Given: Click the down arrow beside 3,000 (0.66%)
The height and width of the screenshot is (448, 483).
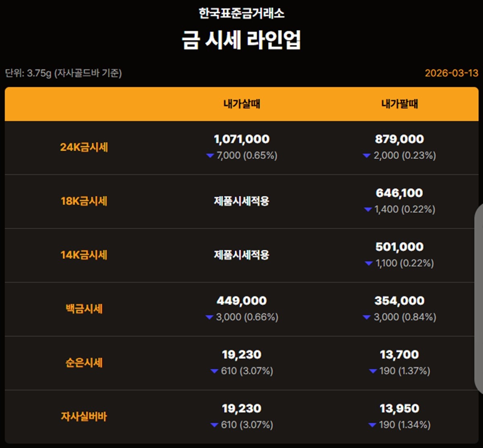Looking at the screenshot, I should point(209,317).
